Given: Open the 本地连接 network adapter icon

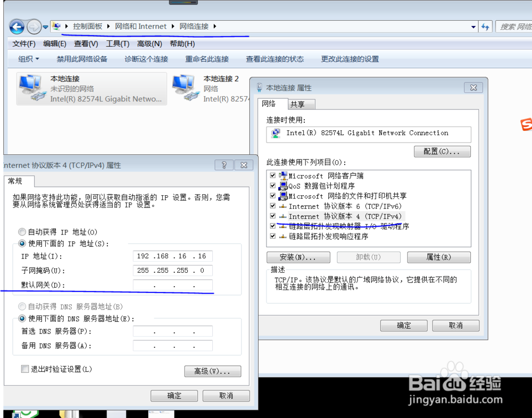Looking at the screenshot, I should 32,88.
